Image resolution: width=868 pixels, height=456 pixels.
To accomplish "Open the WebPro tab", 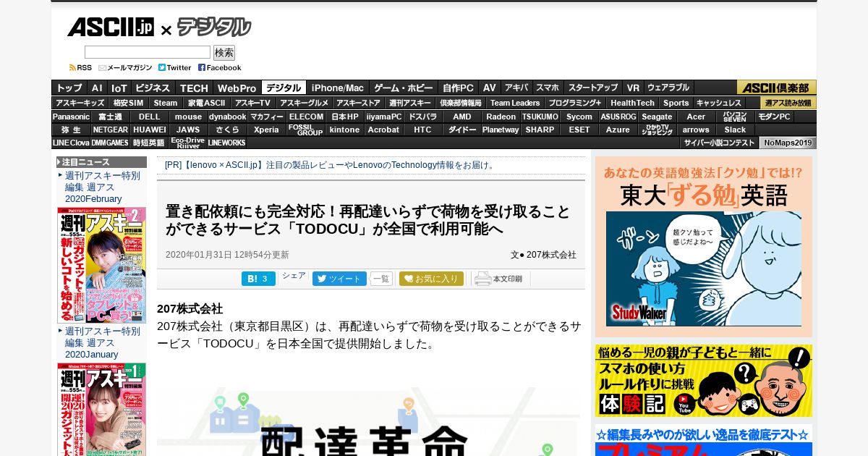I will 237,88.
